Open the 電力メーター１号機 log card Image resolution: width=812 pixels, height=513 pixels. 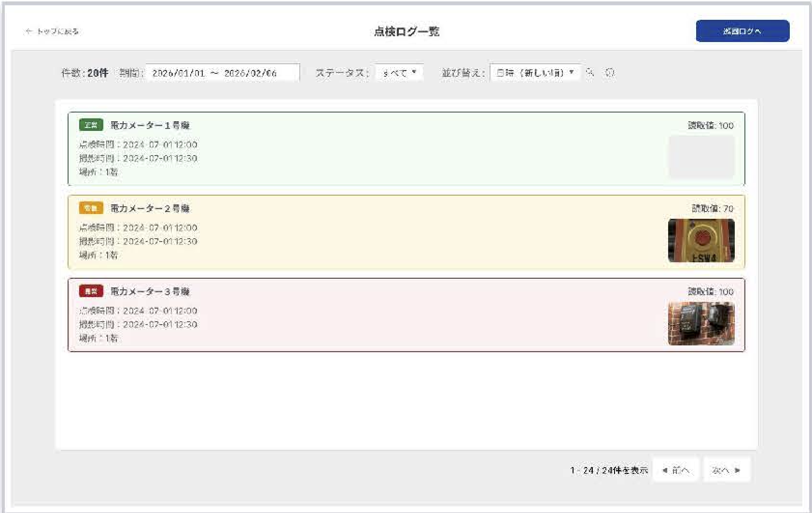(x=406, y=149)
